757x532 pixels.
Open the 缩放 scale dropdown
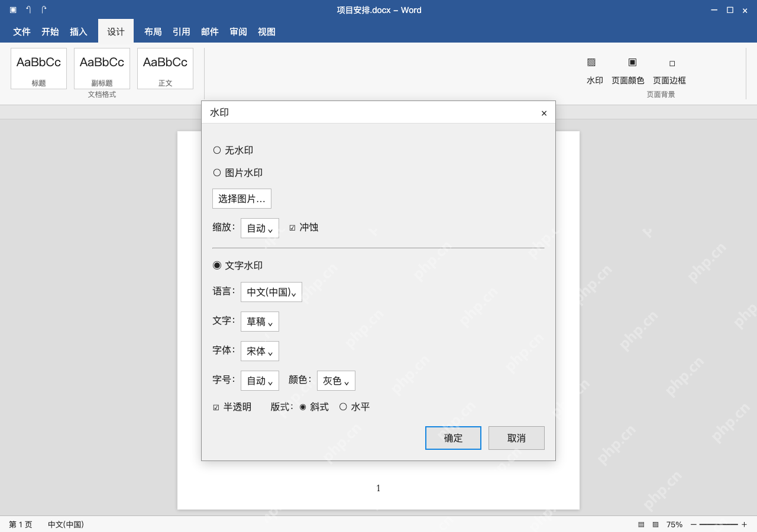pyautogui.click(x=260, y=228)
